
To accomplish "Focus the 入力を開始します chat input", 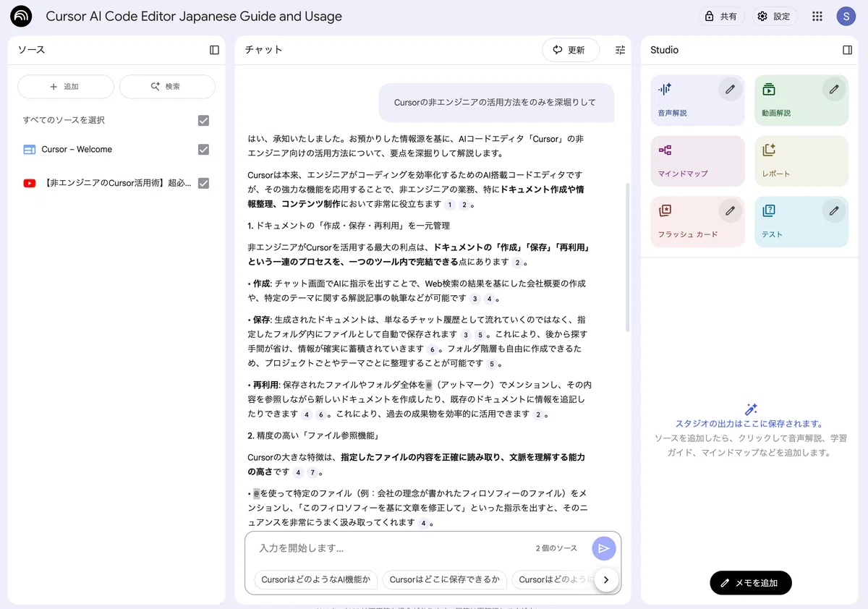I will (391, 548).
